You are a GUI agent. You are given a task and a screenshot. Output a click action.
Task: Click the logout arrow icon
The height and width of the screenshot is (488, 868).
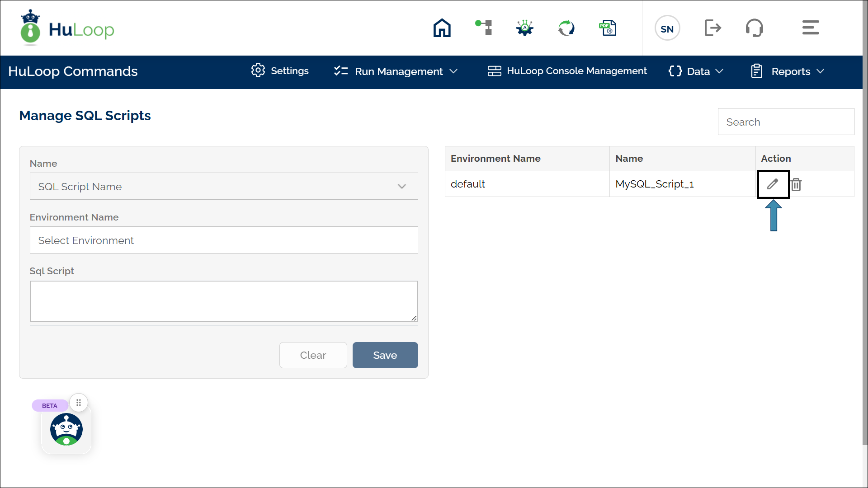713,28
